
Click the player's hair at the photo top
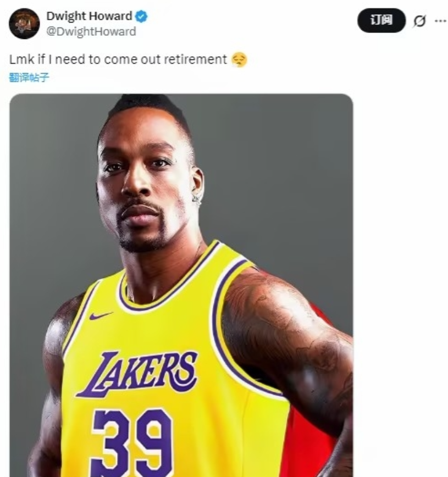click(x=146, y=104)
